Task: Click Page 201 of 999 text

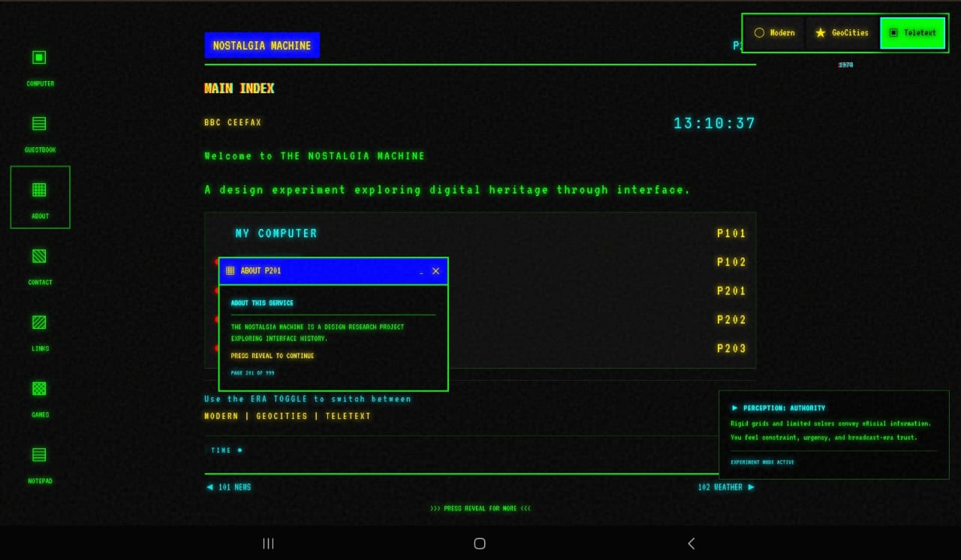Action: tap(252, 373)
